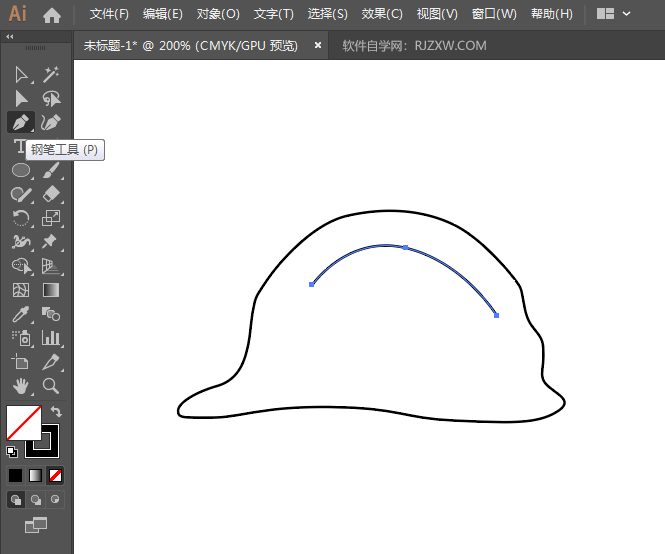Select the Magic Wand tool
Screen dimensions: 665x554
(51, 75)
